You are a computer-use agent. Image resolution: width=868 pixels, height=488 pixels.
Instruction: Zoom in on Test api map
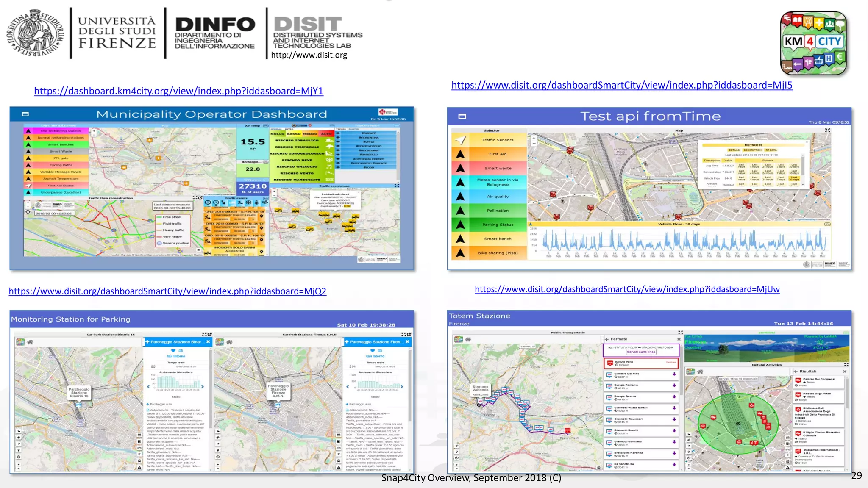534,138
